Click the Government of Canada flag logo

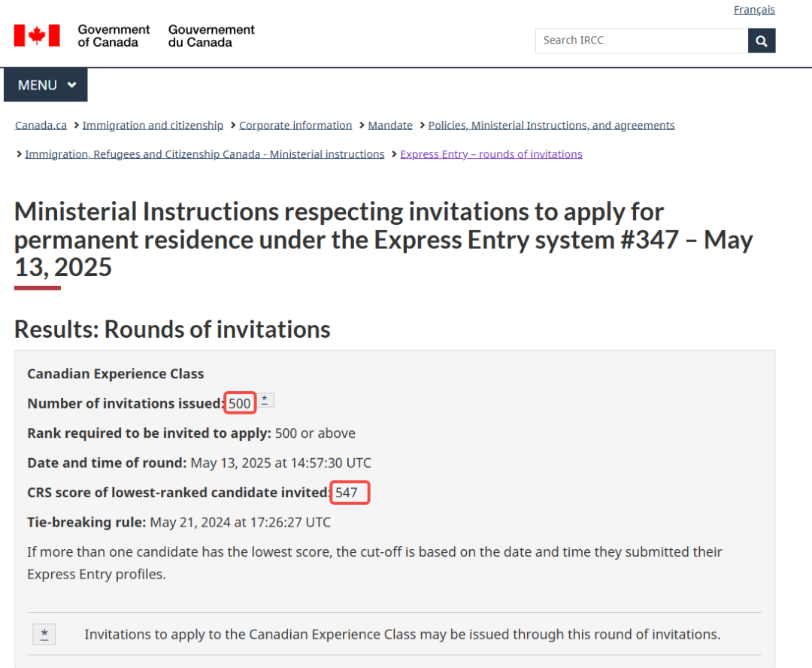(37, 36)
